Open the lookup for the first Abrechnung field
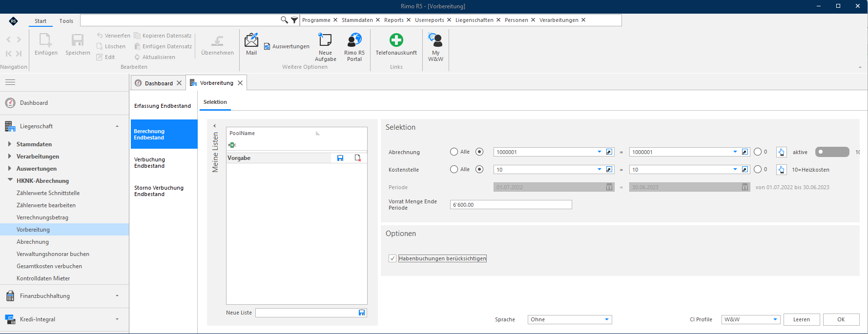 [609, 152]
